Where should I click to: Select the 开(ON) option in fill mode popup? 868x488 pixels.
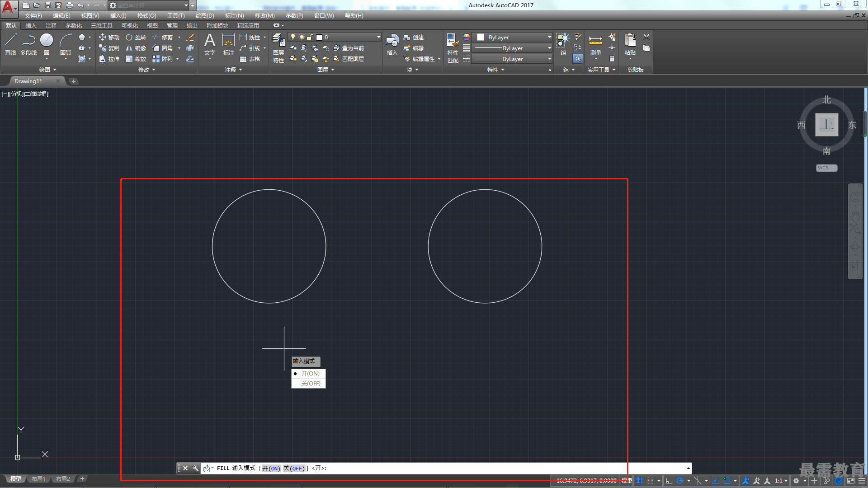pos(308,374)
